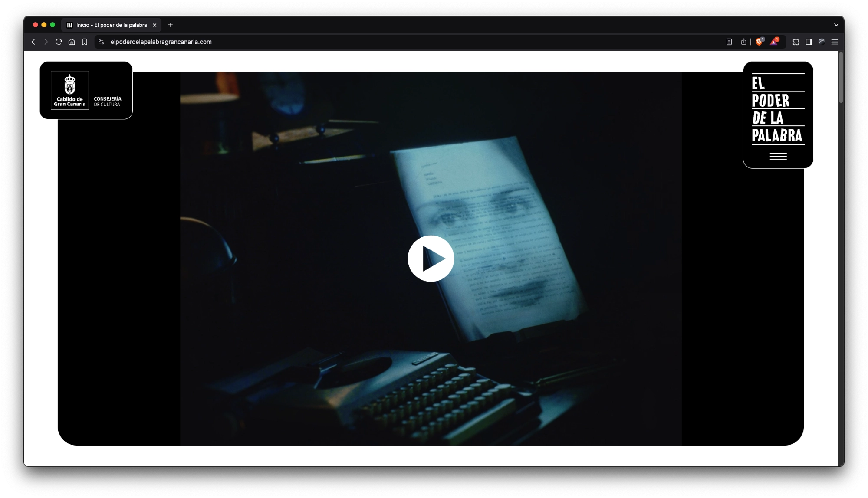Click the page vertical scrollbar thumb

(x=841, y=78)
